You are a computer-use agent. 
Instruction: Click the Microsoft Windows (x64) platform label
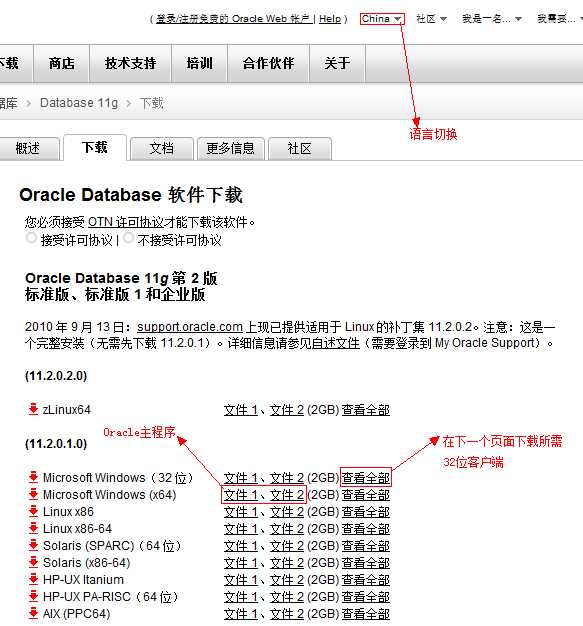(110, 495)
